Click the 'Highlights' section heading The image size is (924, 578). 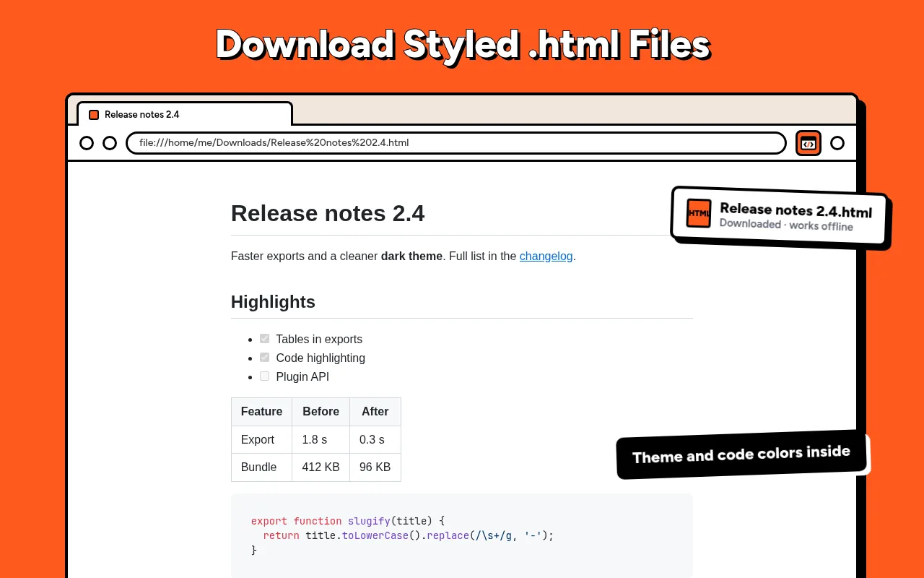pos(273,302)
